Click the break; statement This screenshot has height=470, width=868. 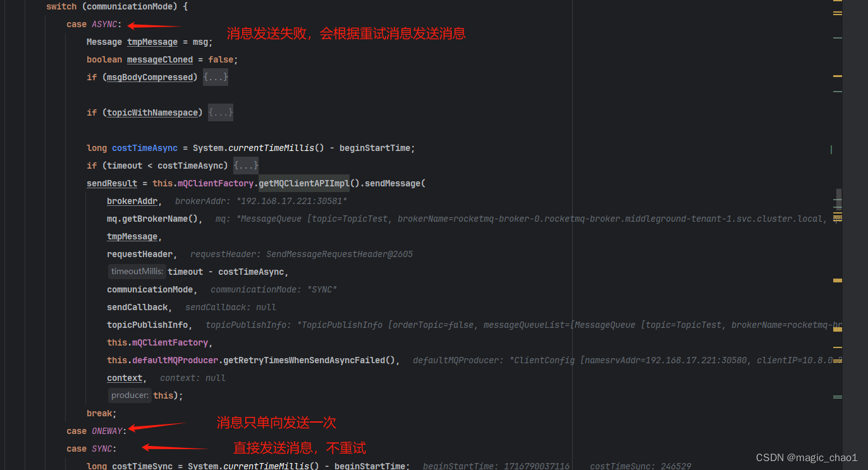point(102,413)
